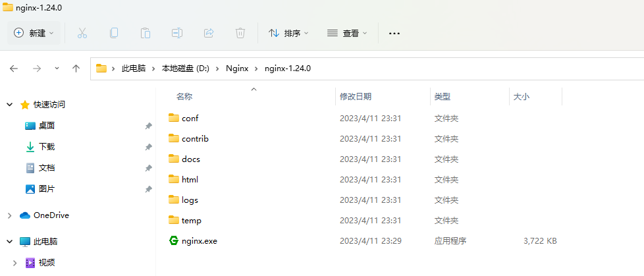The width and height of the screenshot is (644, 276).
Task: Select 视频 in the sidebar
Action: click(47, 263)
